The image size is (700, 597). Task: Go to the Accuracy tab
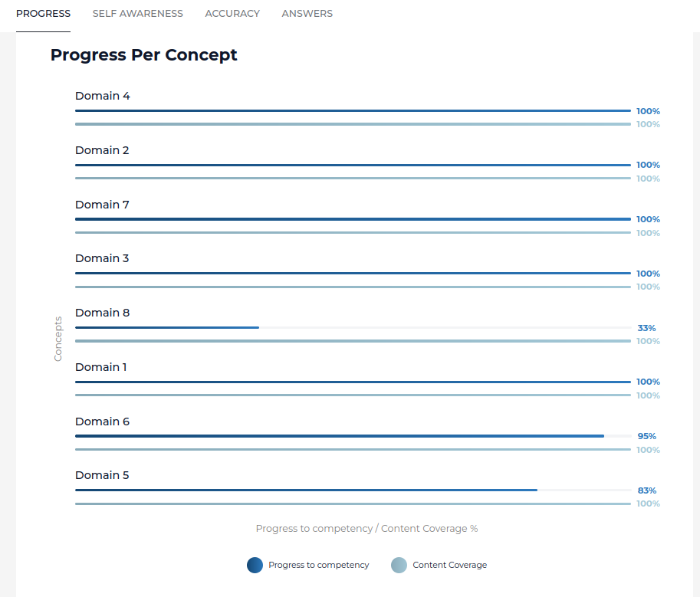[232, 14]
